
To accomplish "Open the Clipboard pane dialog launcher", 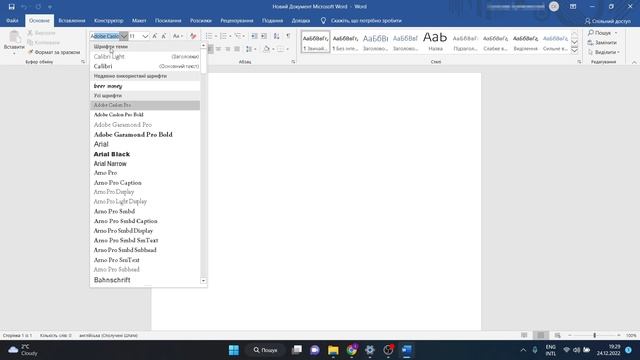I will coord(83,62).
